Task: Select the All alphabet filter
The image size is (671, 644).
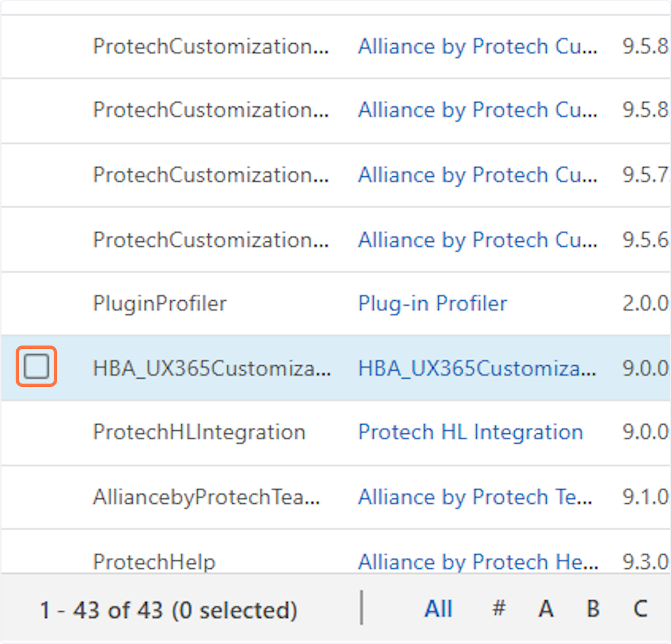Action: (438, 609)
